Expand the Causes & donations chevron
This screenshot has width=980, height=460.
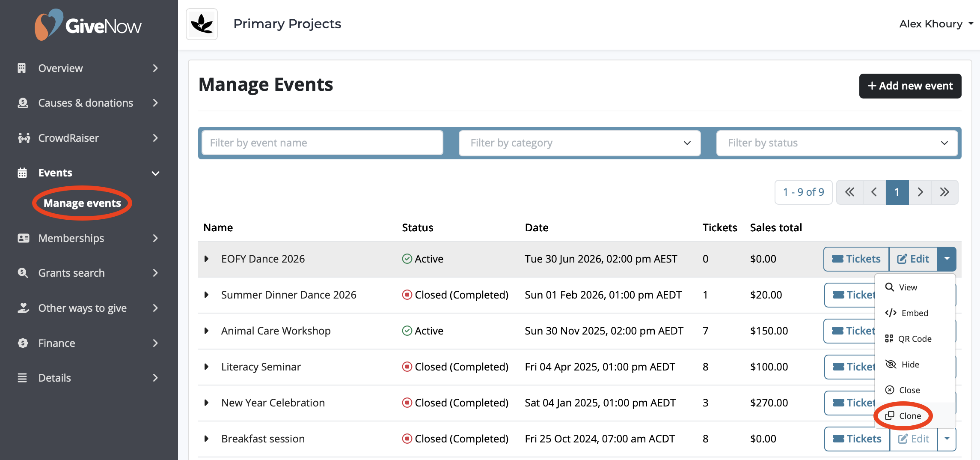point(155,103)
